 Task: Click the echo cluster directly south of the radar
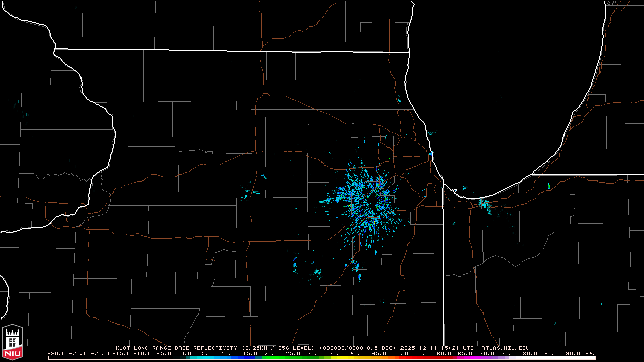tap(356, 267)
